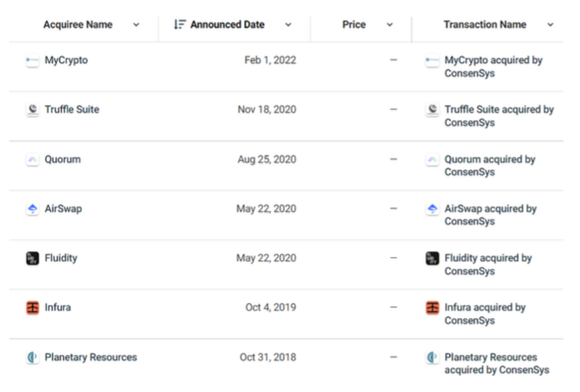Click the AirSwap logo in Acquiree Name column
This screenshot has width=580, height=392.
33,209
